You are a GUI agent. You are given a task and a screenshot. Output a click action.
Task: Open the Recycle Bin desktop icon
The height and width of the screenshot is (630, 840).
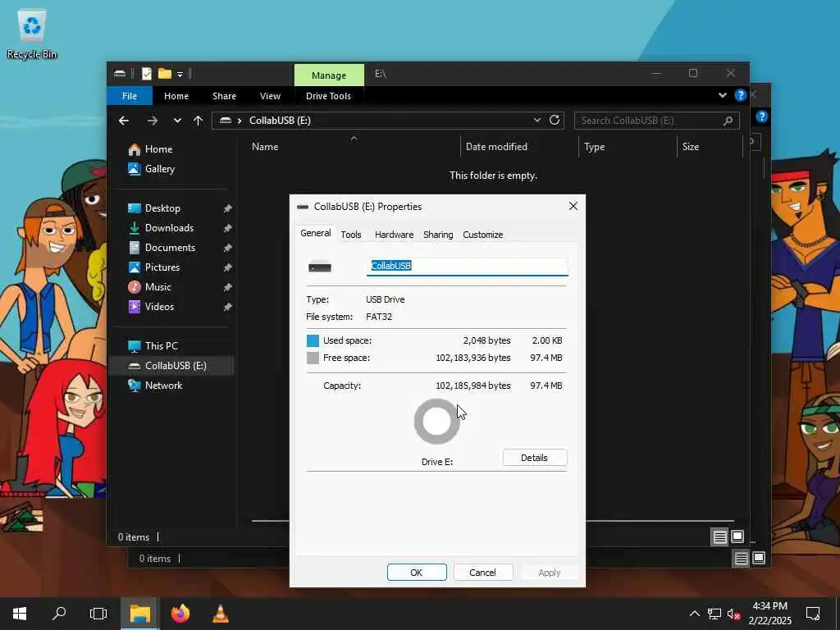point(32,34)
